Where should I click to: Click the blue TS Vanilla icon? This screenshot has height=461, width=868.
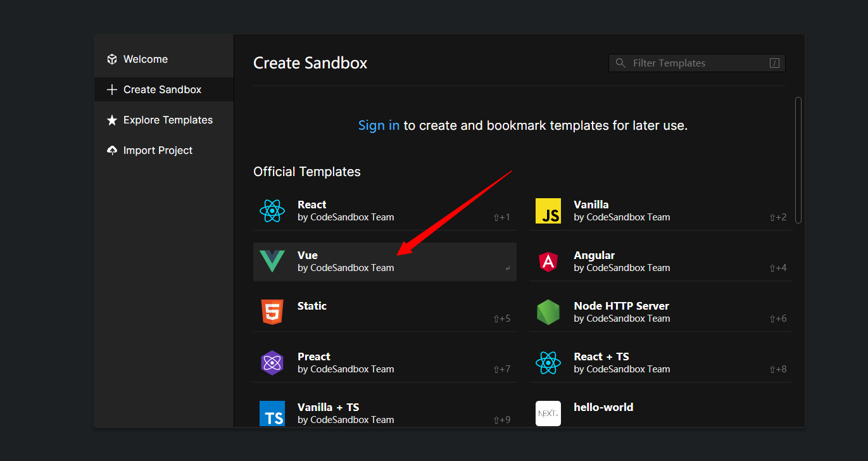pyautogui.click(x=272, y=413)
